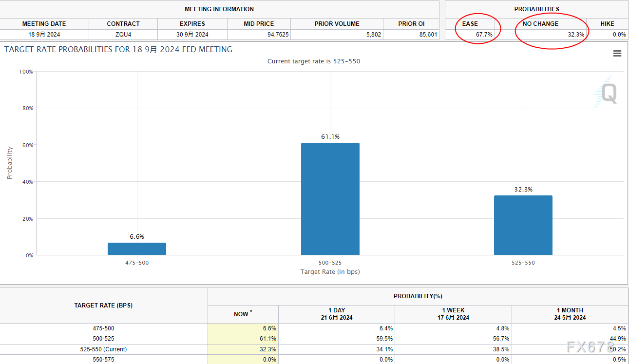Select the 525-550 (Current) row label
Viewport: 629px width, 364px height.
coord(103,349)
